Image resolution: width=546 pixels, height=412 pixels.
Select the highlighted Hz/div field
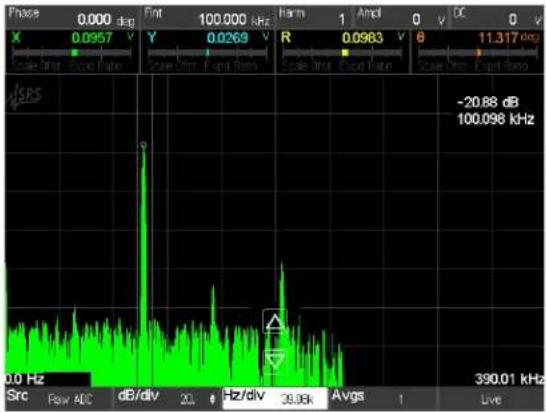pos(275,398)
